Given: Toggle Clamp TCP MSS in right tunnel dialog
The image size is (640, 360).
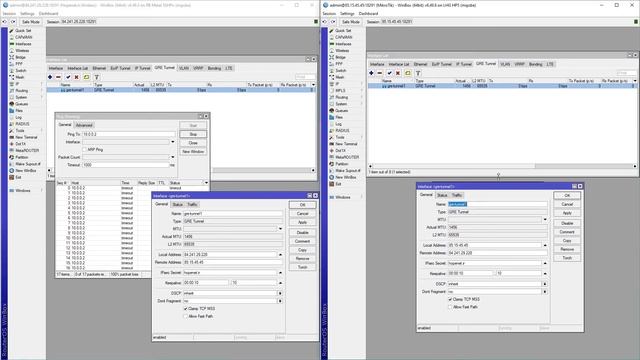Looking at the screenshot, I should pos(450,300).
